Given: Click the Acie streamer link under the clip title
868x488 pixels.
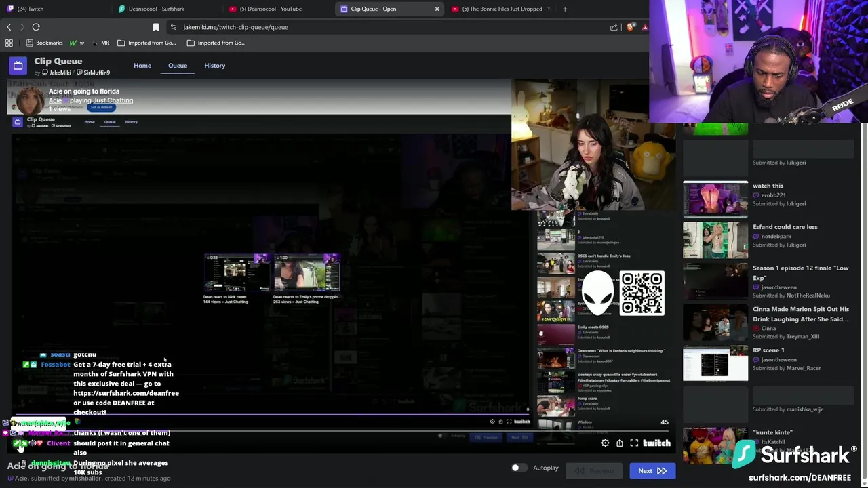Looking at the screenshot, I should [55, 100].
